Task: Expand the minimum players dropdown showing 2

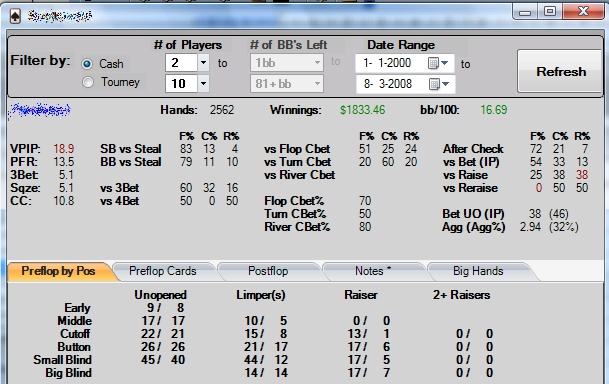Action: tap(203, 63)
